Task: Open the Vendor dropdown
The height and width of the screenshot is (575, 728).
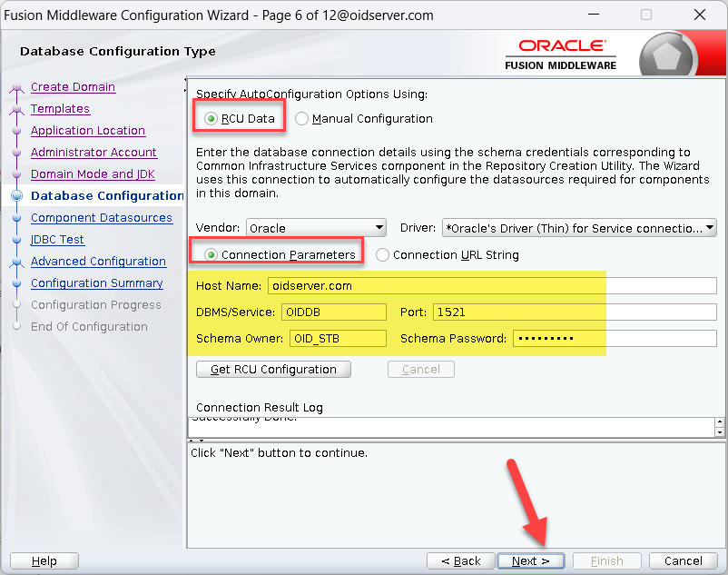Action: (316, 228)
